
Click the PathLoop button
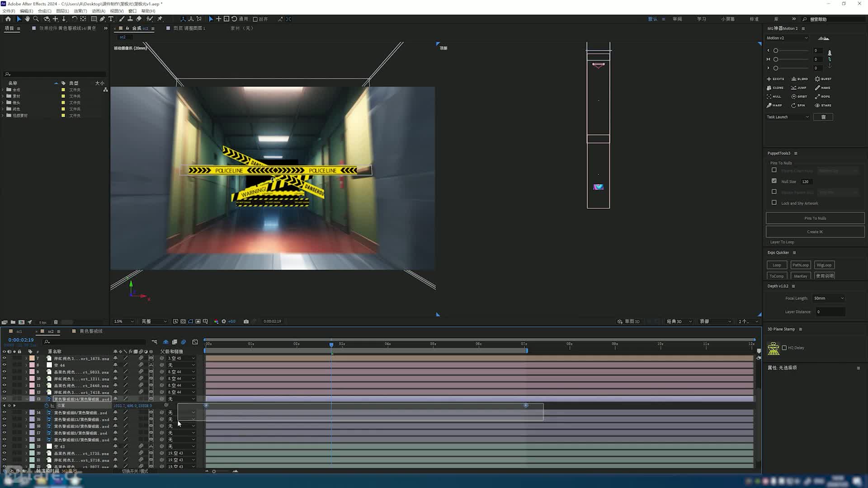click(x=800, y=265)
